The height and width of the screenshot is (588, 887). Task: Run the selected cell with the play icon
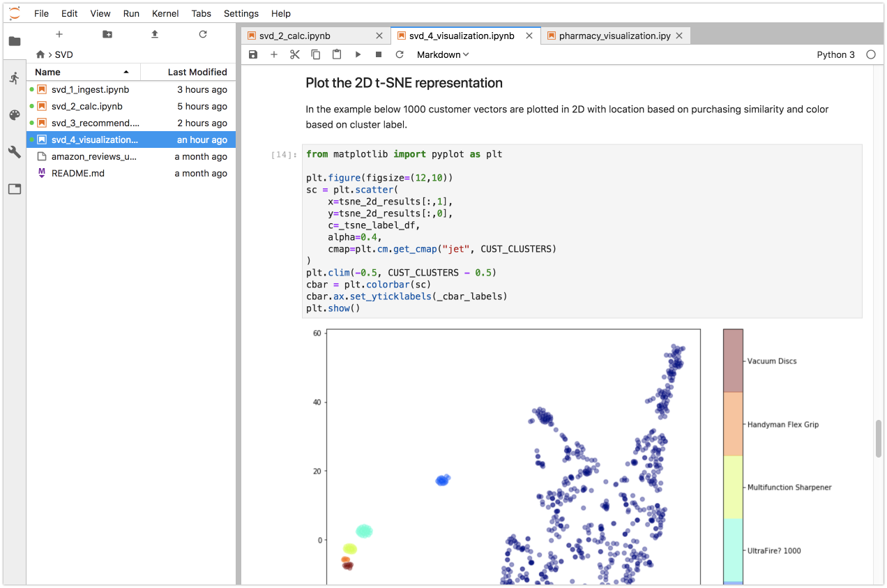(357, 54)
